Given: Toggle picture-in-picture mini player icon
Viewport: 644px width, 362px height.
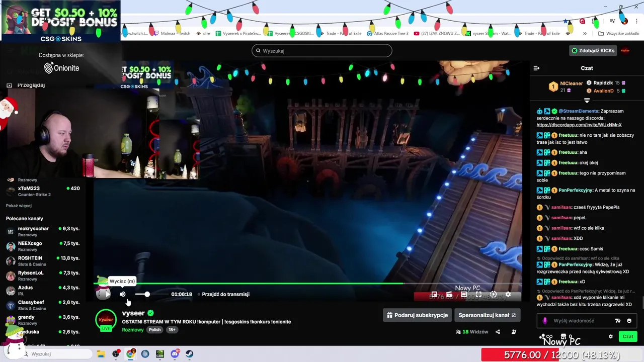Looking at the screenshot, I should (434, 295).
